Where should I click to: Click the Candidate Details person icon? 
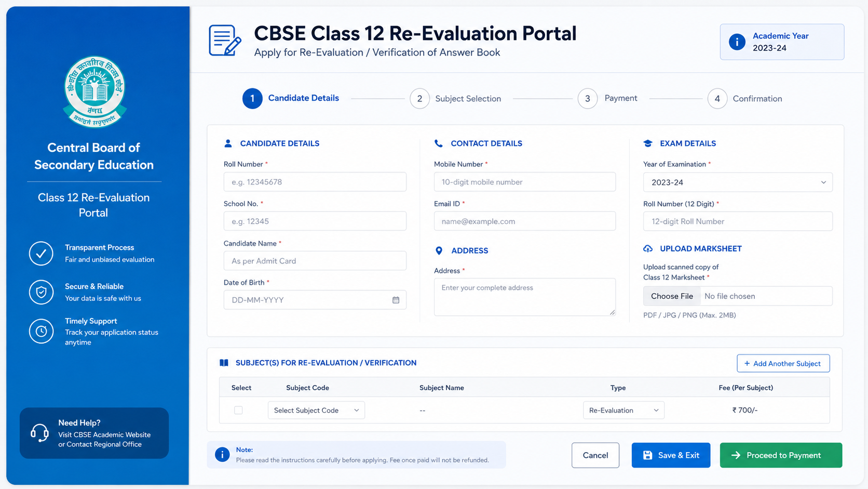tap(228, 143)
